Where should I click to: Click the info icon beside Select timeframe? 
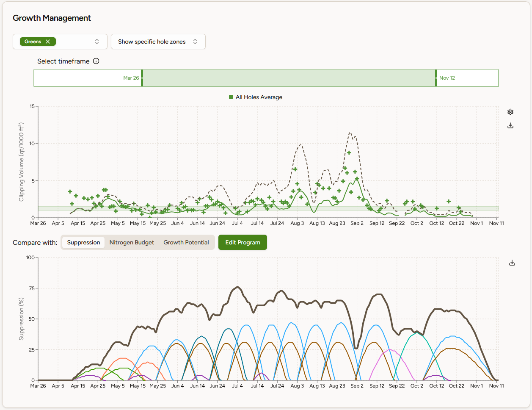(x=96, y=61)
